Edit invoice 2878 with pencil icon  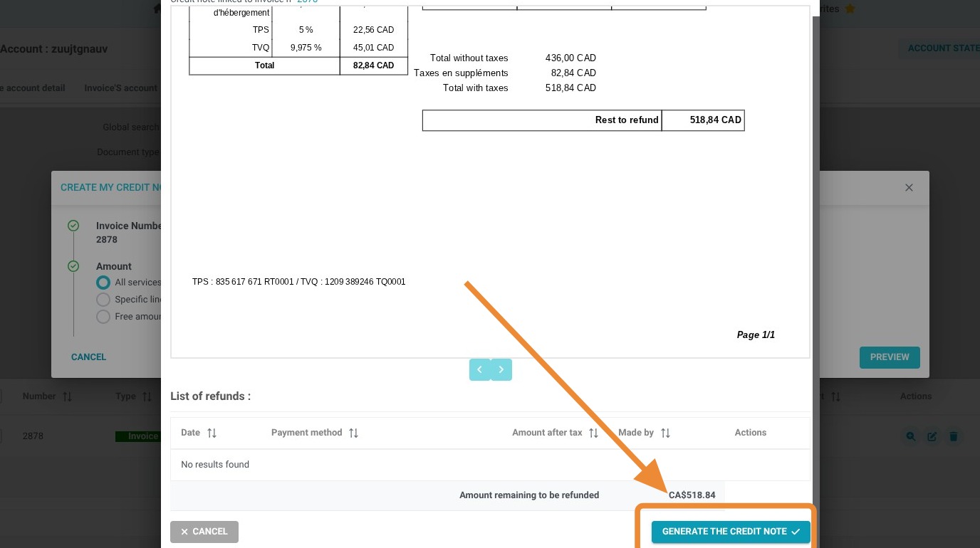(932, 436)
